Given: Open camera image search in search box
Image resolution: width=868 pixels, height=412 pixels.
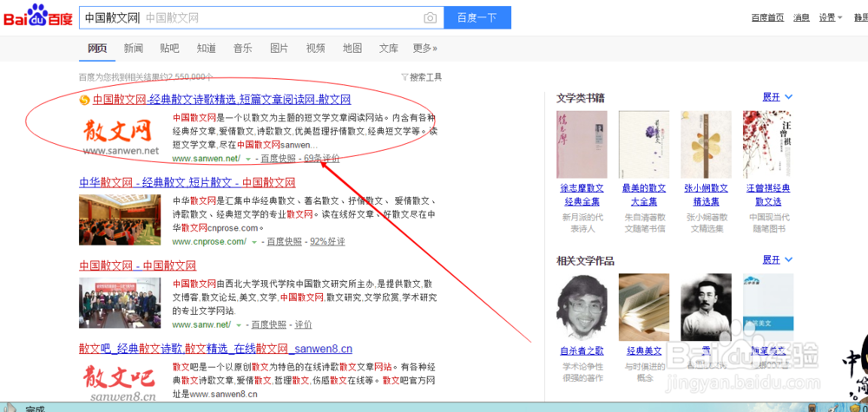Looking at the screenshot, I should tap(431, 17).
